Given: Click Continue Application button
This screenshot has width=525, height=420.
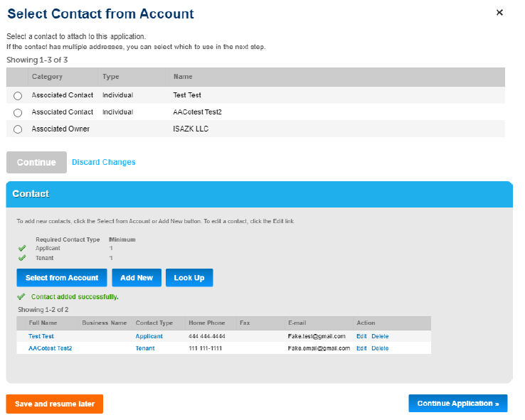Looking at the screenshot, I should pos(458,404).
